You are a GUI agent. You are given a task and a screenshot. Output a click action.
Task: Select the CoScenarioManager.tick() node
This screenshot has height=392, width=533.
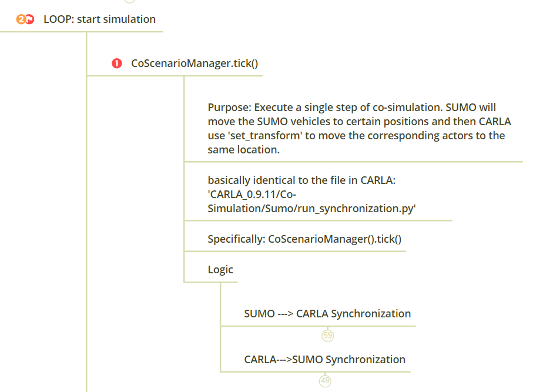(x=195, y=63)
